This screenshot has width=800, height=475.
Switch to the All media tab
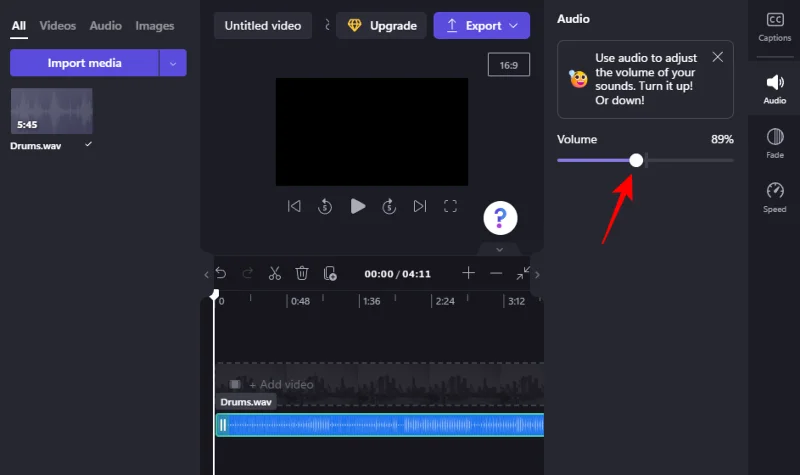point(19,26)
